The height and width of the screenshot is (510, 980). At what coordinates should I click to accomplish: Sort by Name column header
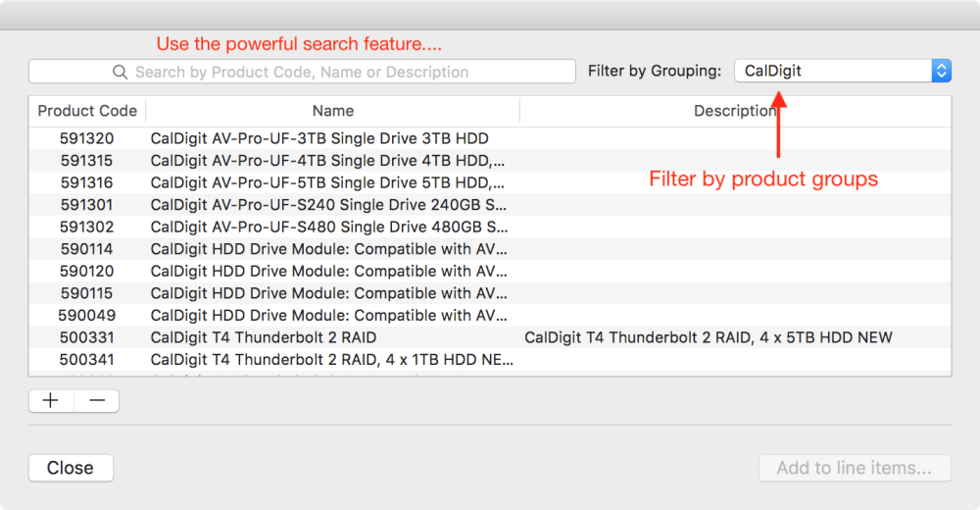click(x=333, y=111)
